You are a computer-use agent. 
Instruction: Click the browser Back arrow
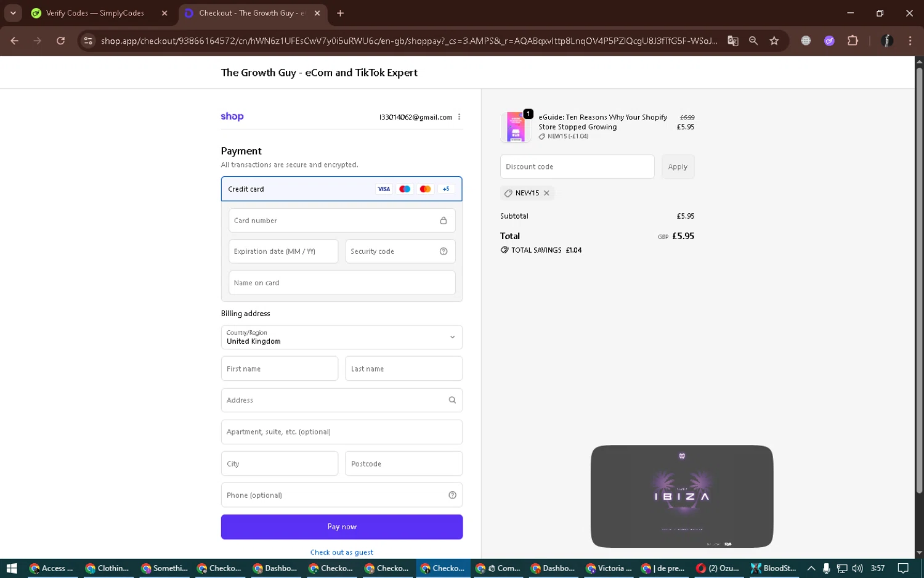pyautogui.click(x=14, y=41)
